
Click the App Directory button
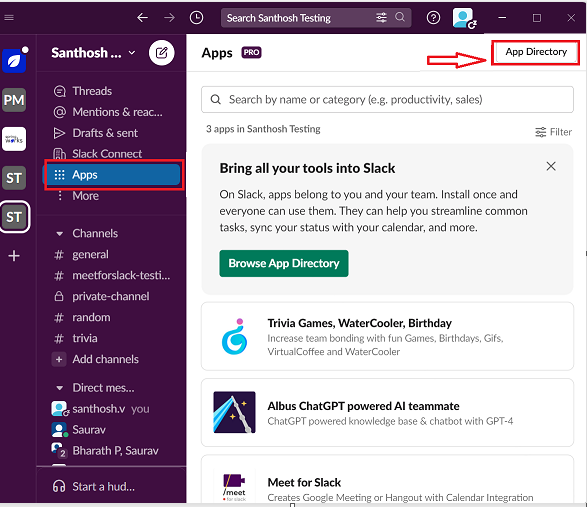[536, 52]
